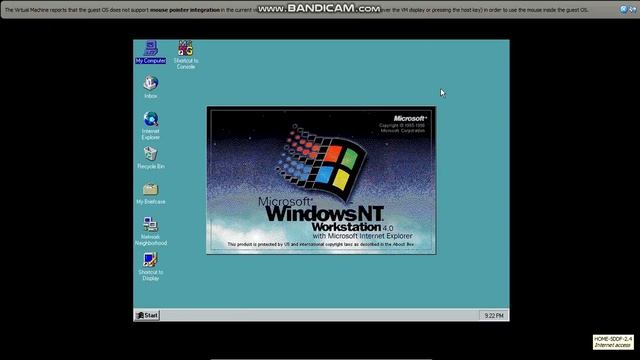Click the 'My Computer' icon label
Viewport: 640px width, 360px height.
point(151,61)
